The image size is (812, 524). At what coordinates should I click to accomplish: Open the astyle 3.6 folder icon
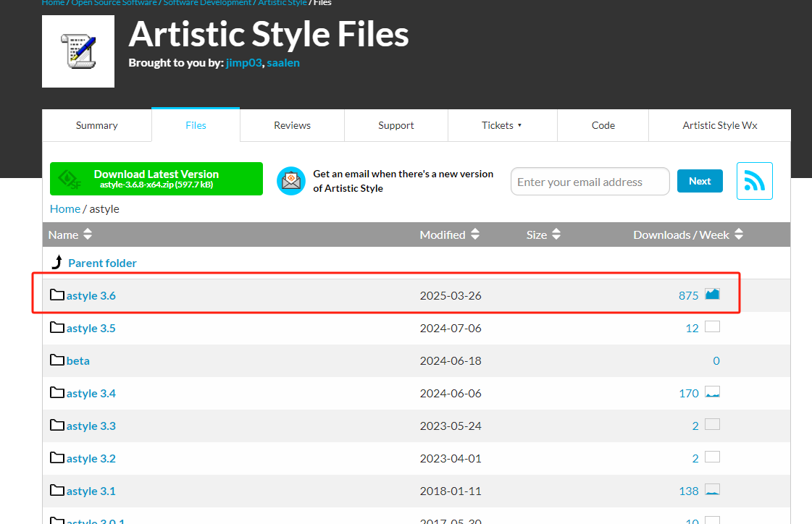[x=57, y=295]
